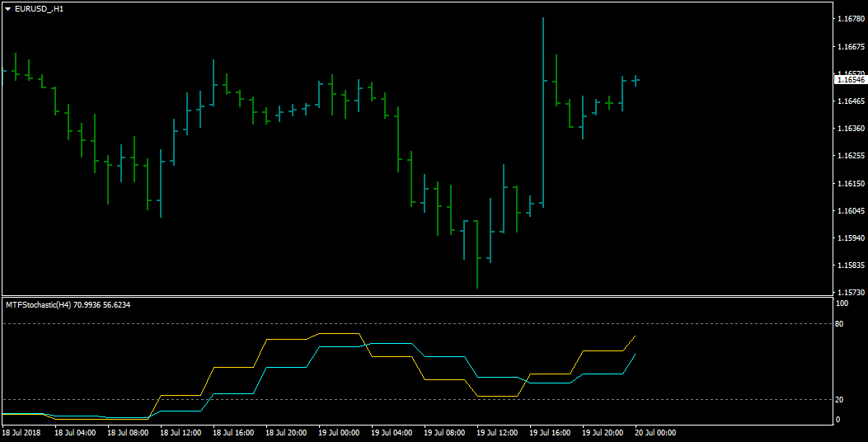Click the last price bar on the chart

coord(636,80)
